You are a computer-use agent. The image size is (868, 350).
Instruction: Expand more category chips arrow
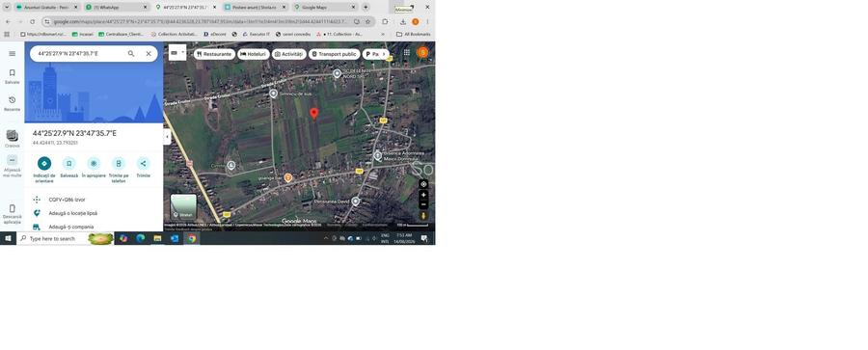click(384, 54)
